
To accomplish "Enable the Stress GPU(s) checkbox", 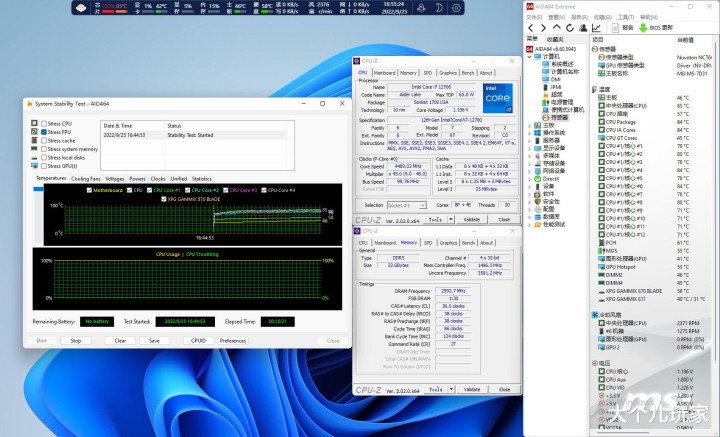I will tap(44, 166).
